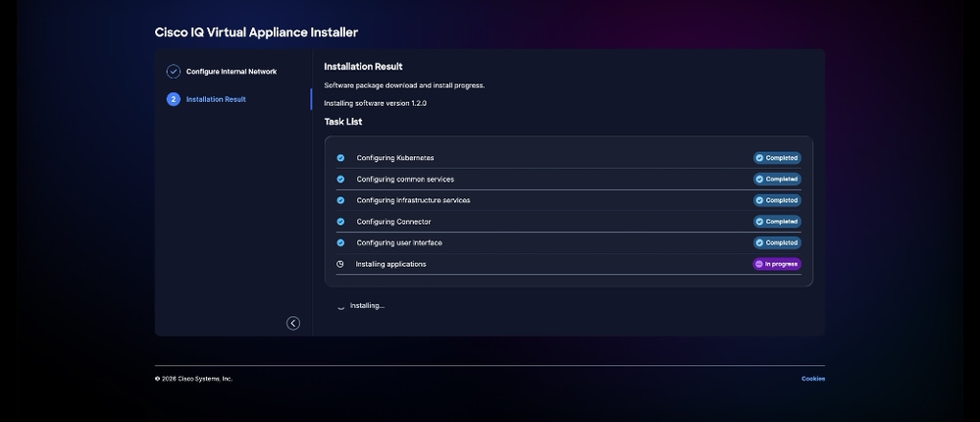Click the Installation Result heading
This screenshot has height=422, width=980.
pos(363,67)
